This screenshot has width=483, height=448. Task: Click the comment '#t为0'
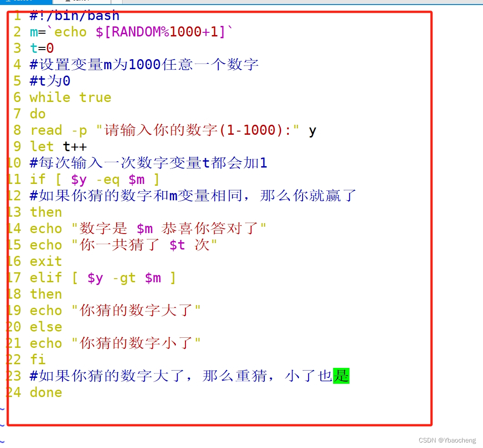[x=50, y=81]
